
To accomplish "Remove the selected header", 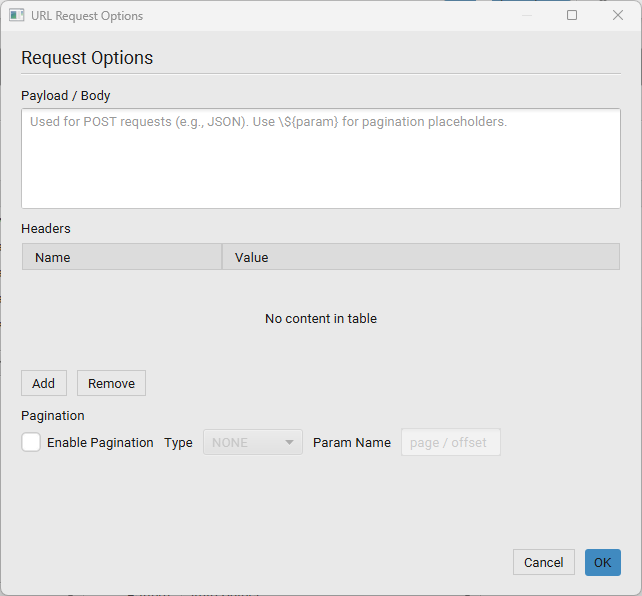I will tap(111, 383).
